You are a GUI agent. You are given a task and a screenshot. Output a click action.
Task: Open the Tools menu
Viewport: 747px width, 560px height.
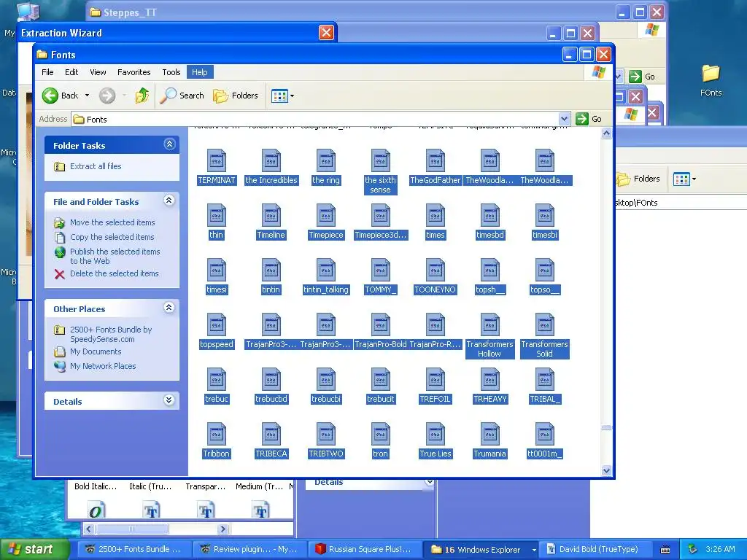[x=171, y=72]
